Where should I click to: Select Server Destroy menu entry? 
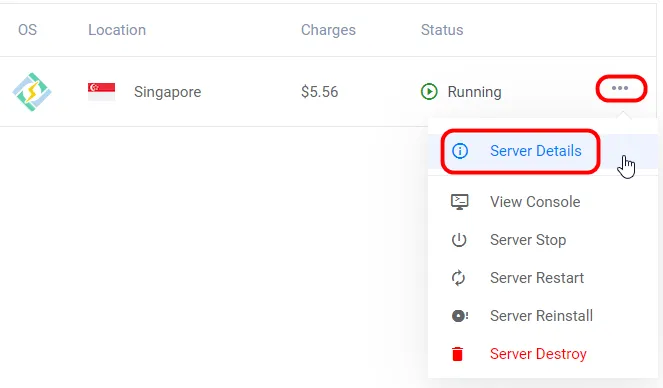tap(543, 354)
